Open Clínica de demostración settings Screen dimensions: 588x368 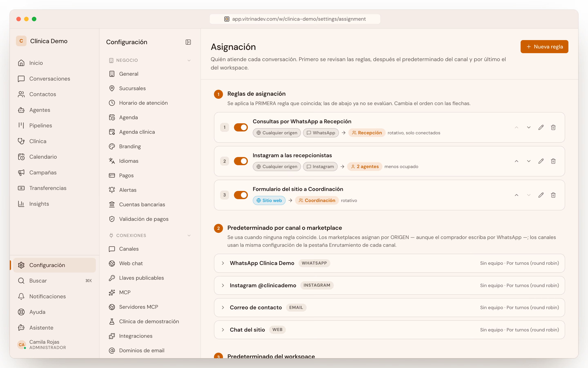pyautogui.click(x=150, y=321)
